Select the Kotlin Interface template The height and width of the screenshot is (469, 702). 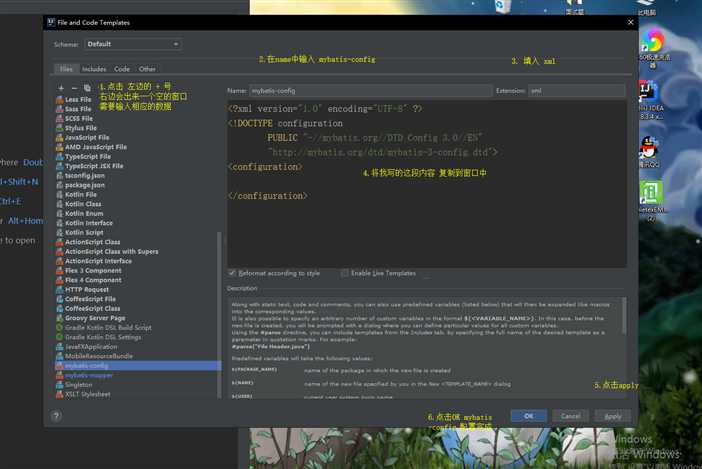click(85, 223)
